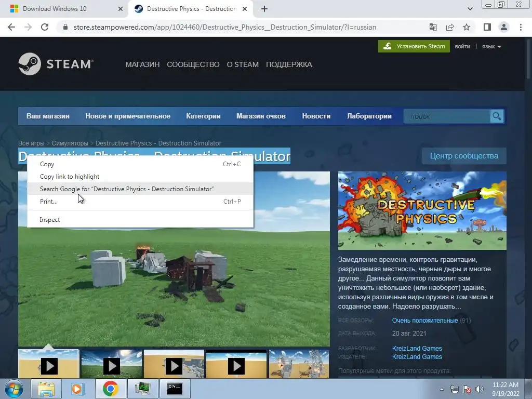This screenshot has height=399, width=532.
Task: Click the Центр сообщества button
Action: click(x=464, y=156)
